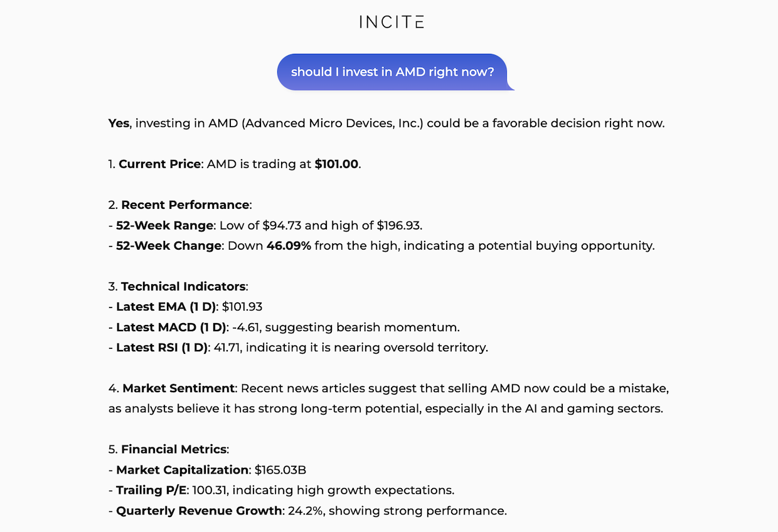Click the 'Latest MACD (1 D)' label
Screen dimensions: 778x532
[x=171, y=327]
